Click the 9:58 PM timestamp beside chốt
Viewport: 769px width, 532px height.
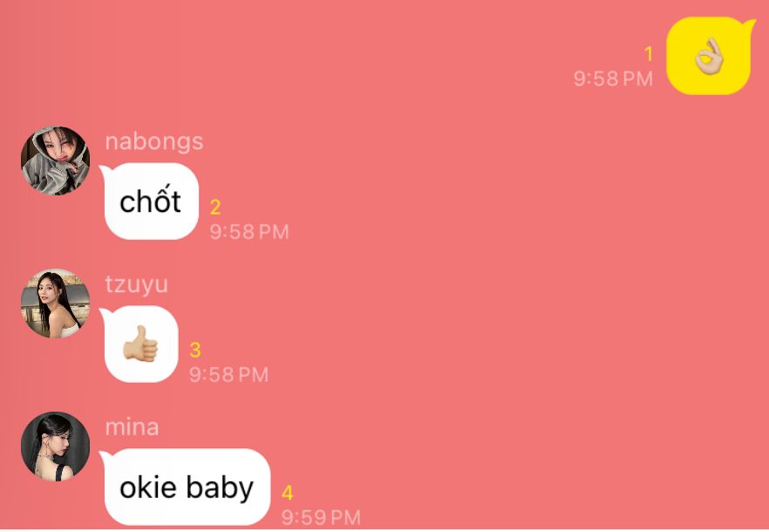(249, 232)
